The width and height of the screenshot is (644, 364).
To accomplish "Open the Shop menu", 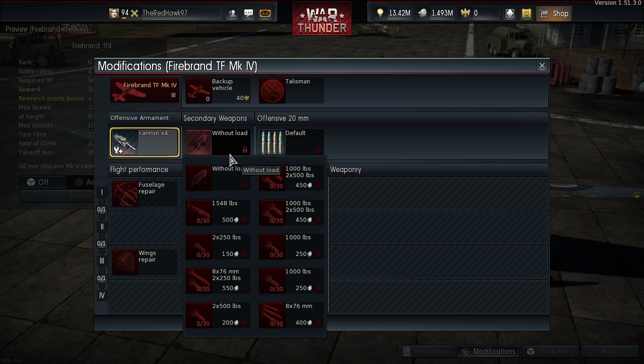I will click(554, 13).
